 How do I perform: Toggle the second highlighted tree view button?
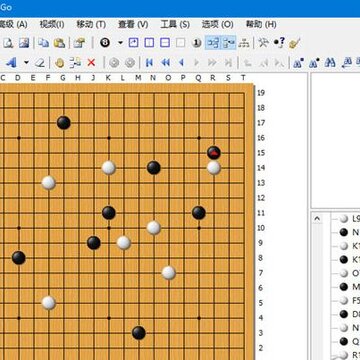point(229,43)
